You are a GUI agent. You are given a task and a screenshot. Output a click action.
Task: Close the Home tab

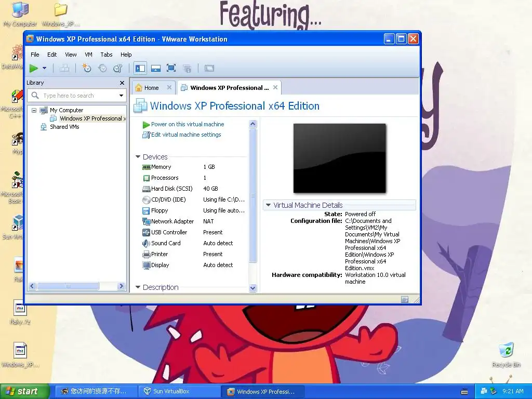coord(169,87)
